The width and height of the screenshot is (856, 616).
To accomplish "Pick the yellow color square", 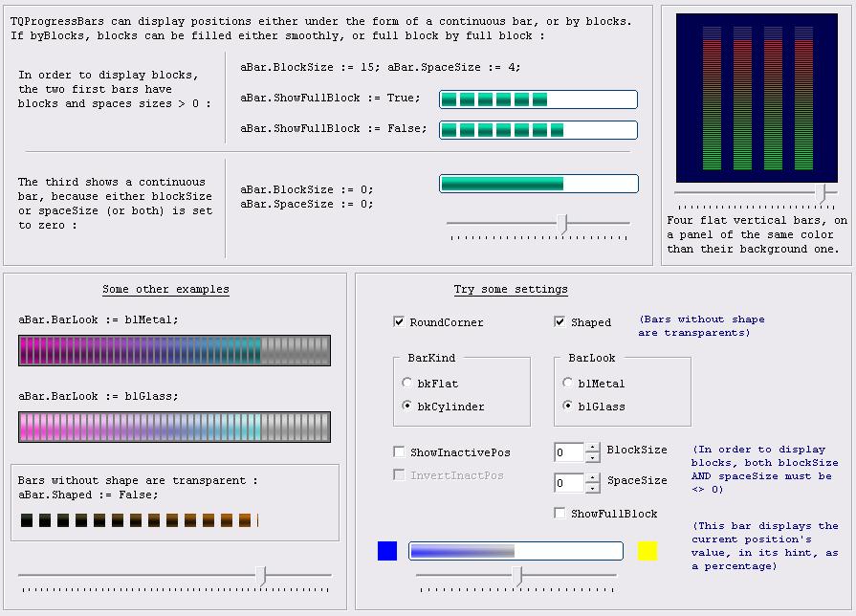I will coord(647,551).
